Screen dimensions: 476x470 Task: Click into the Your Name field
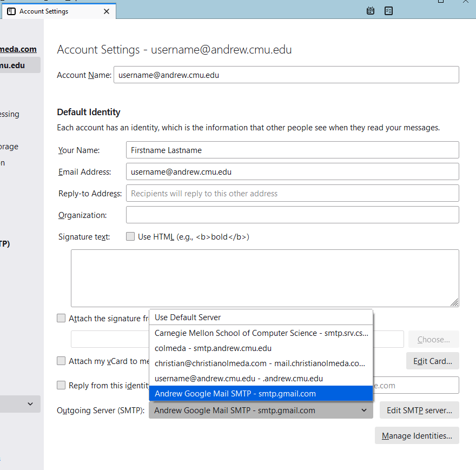[x=292, y=150]
